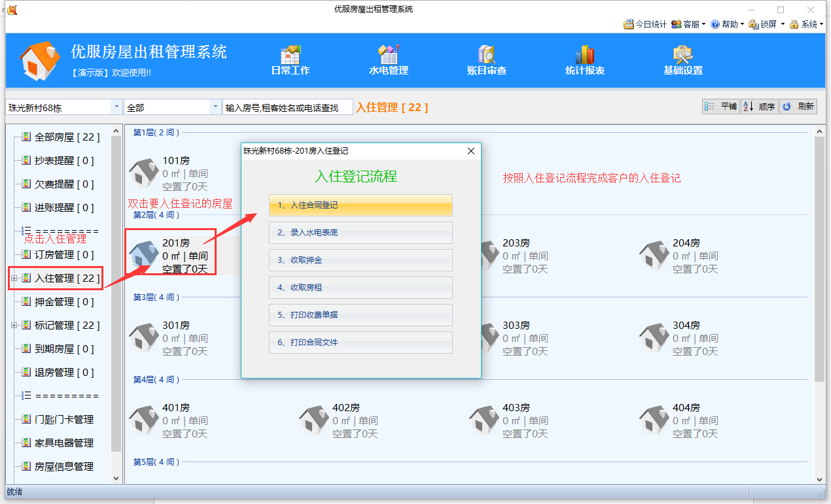Screen dimensions: 831x504
Task: Click the 今日统计 item
Action: [645, 24]
